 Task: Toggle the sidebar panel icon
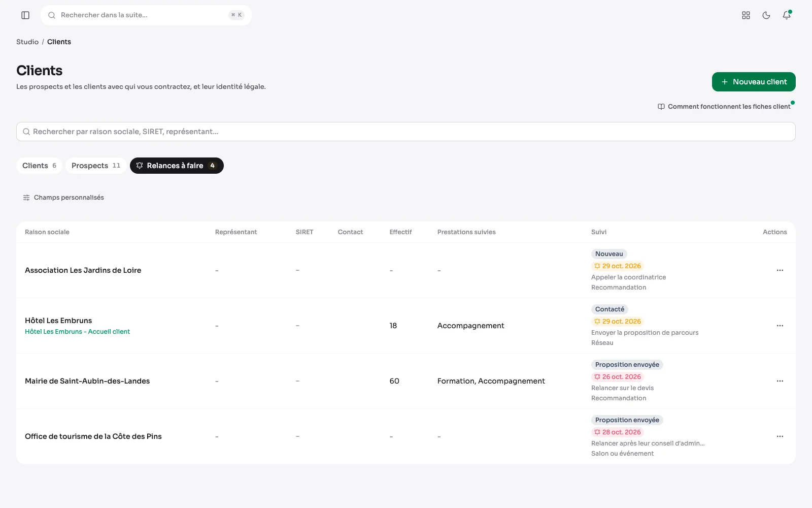click(x=25, y=15)
